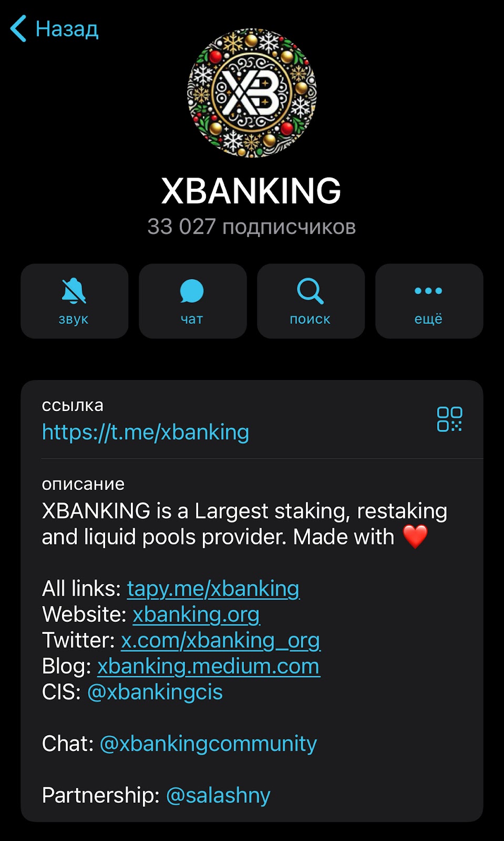Screen dimensions: 504x841
Task: Open the three-dot more options icon
Action: (x=428, y=291)
